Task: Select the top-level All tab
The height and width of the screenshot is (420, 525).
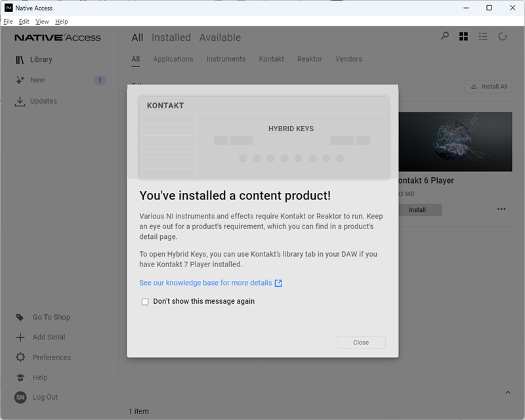Action: coord(137,37)
